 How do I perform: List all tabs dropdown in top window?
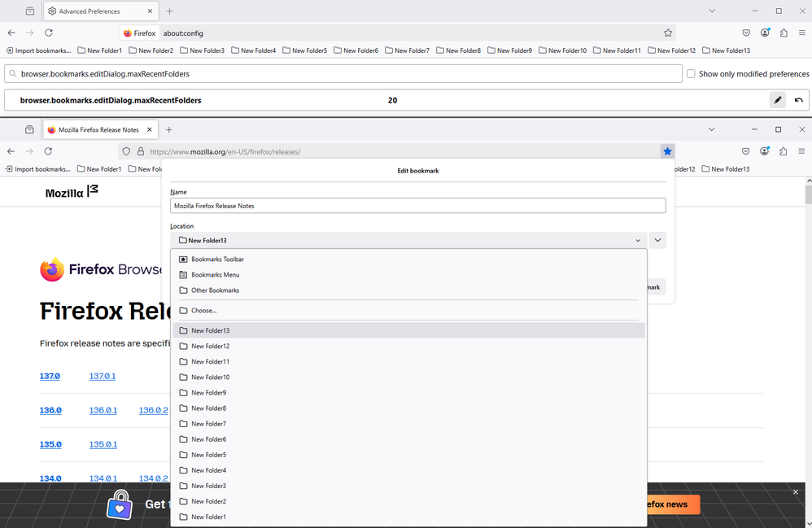[712, 11]
